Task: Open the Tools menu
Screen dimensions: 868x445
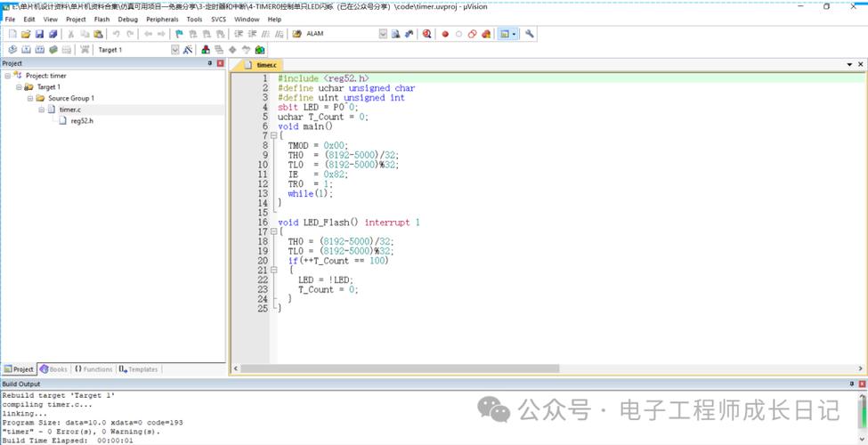Action: tap(194, 20)
